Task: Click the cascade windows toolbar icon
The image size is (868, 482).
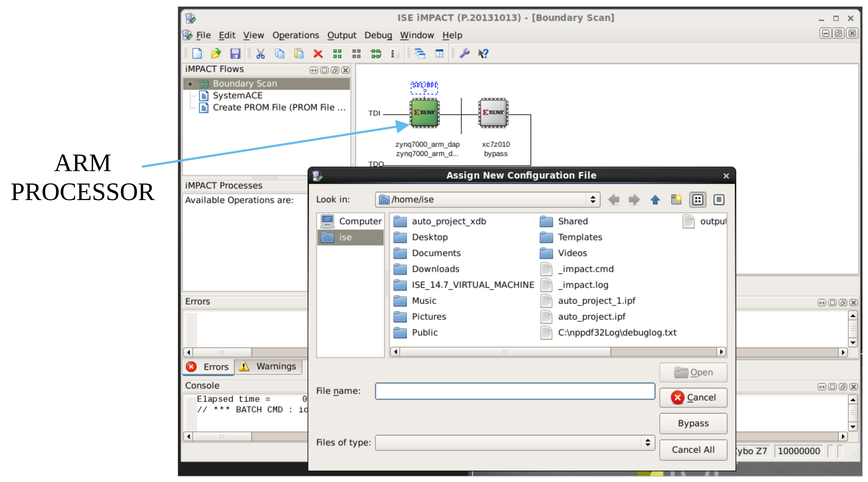Action: coord(420,53)
